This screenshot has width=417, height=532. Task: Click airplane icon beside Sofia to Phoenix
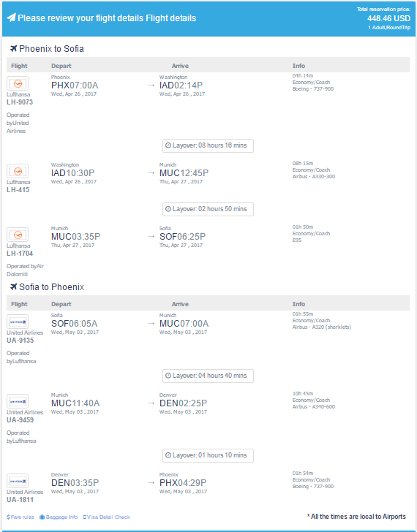14,287
